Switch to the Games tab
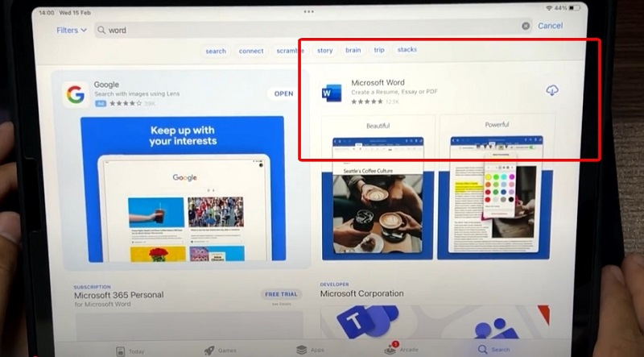Viewport: 644px width, 357px height. [220, 351]
